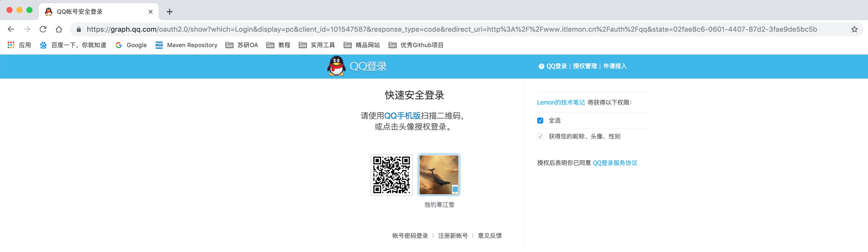Click the QR code image
This screenshot has height=252, width=868.
[392, 175]
